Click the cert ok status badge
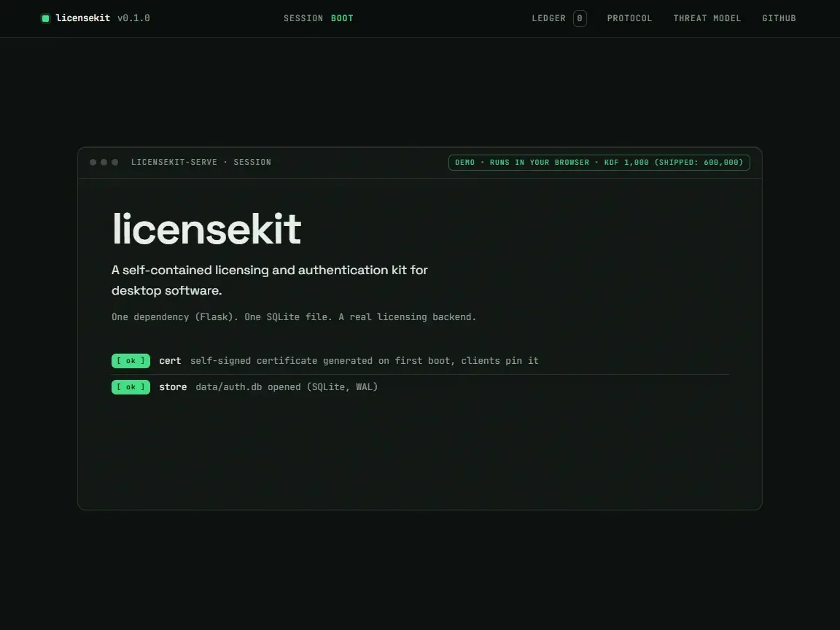The height and width of the screenshot is (630, 840). (131, 361)
